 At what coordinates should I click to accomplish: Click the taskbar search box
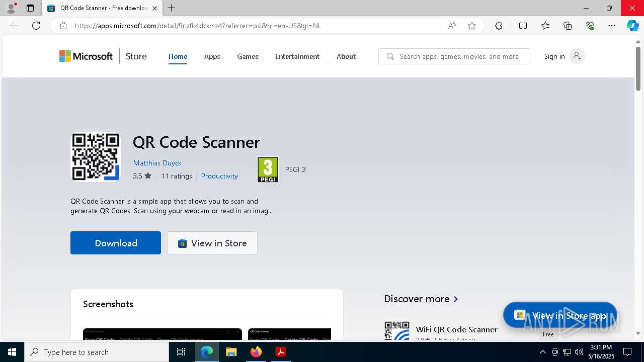(x=97, y=352)
